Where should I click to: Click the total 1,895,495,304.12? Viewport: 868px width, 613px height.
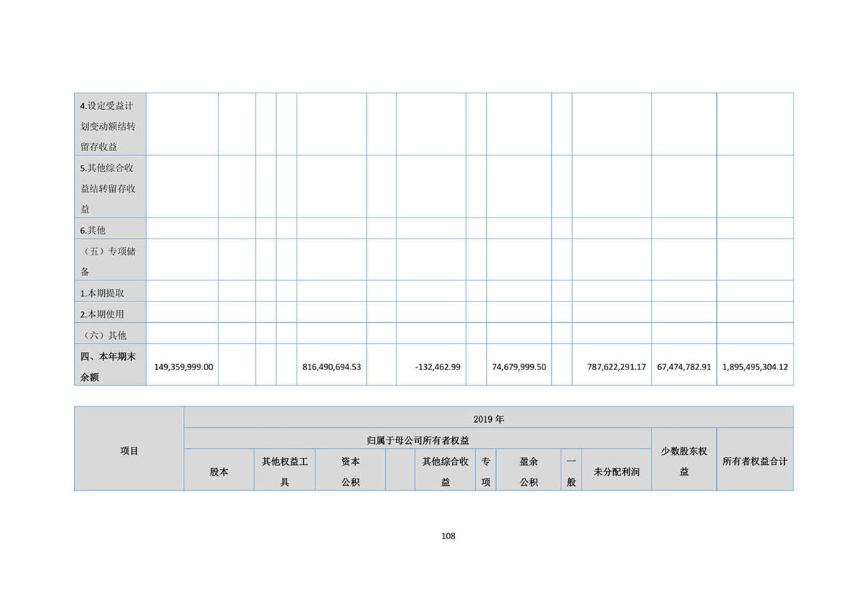click(x=754, y=366)
